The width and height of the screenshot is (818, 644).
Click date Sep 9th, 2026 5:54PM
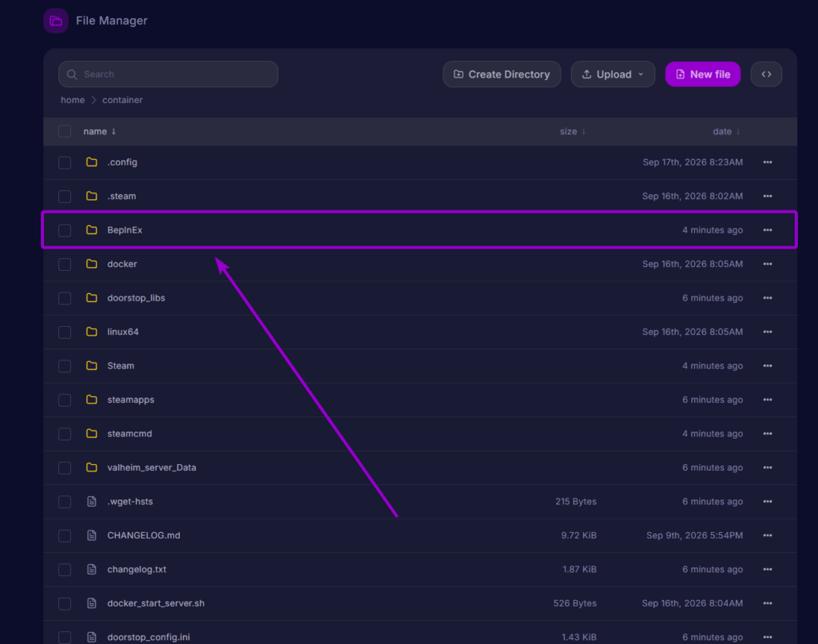point(694,535)
